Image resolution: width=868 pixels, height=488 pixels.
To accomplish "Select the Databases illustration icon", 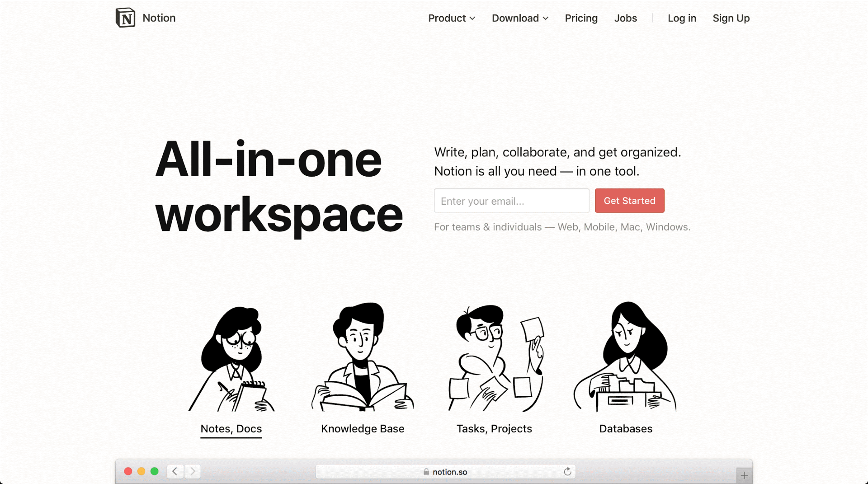I will 626,357.
